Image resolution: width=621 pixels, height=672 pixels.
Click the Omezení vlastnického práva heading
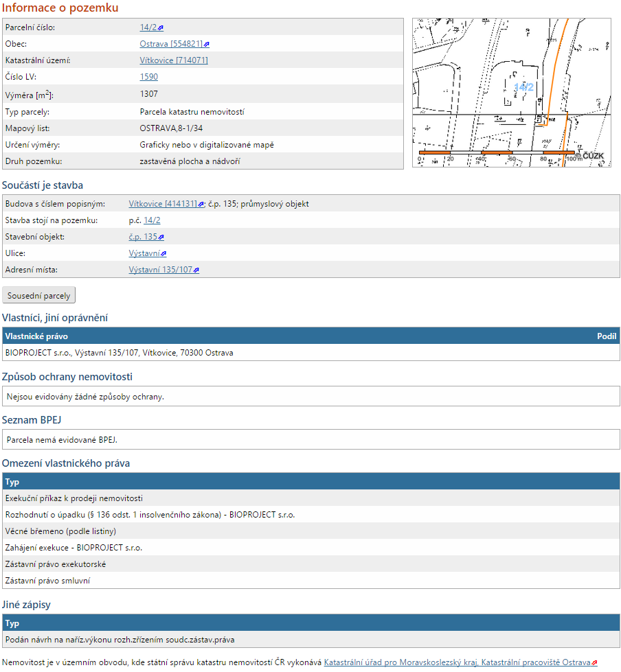[66, 463]
